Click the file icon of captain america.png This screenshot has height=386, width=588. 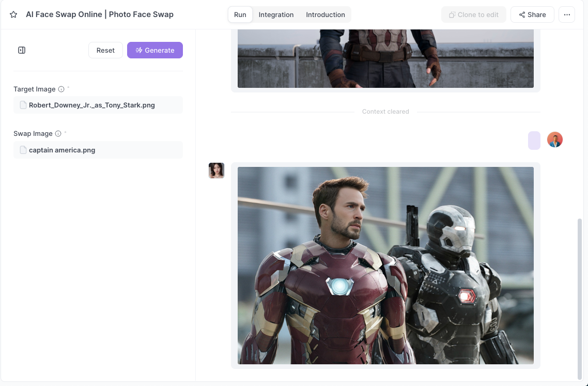coord(23,150)
